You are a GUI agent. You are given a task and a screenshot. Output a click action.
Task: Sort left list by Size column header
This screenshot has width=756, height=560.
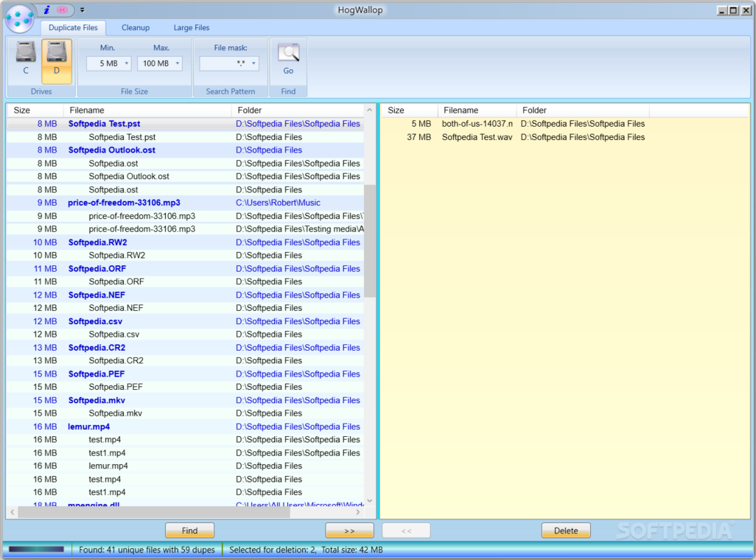point(35,111)
